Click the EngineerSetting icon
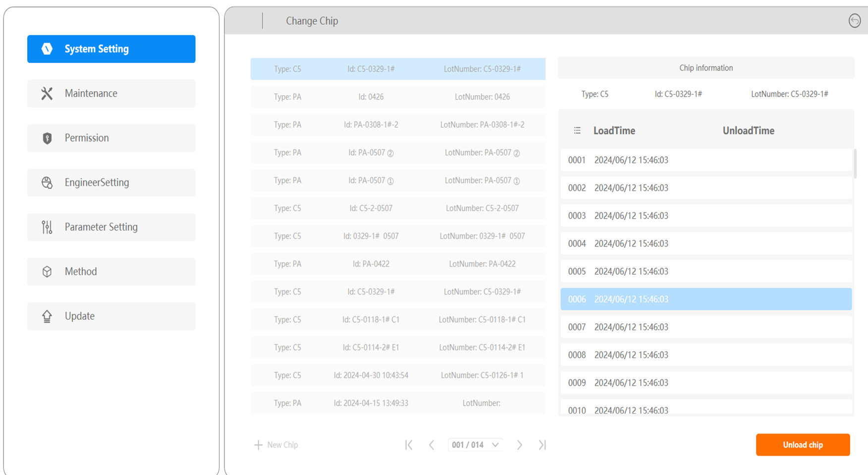The height and width of the screenshot is (475, 868). pyautogui.click(x=47, y=182)
